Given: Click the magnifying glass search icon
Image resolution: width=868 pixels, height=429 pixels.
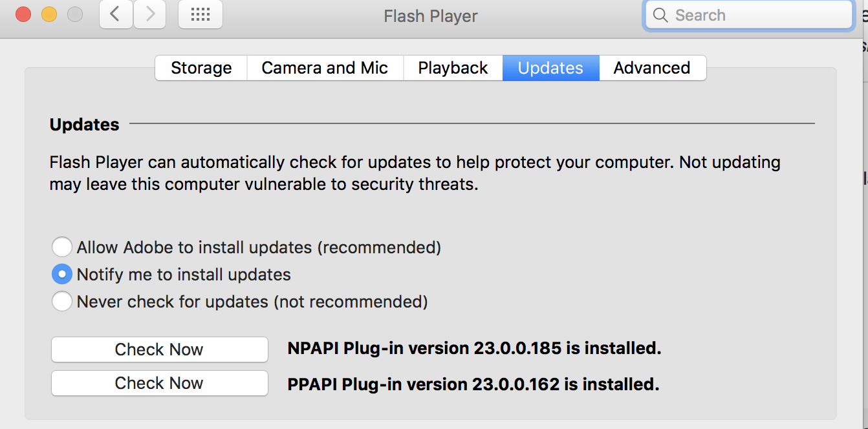Looking at the screenshot, I should point(660,15).
